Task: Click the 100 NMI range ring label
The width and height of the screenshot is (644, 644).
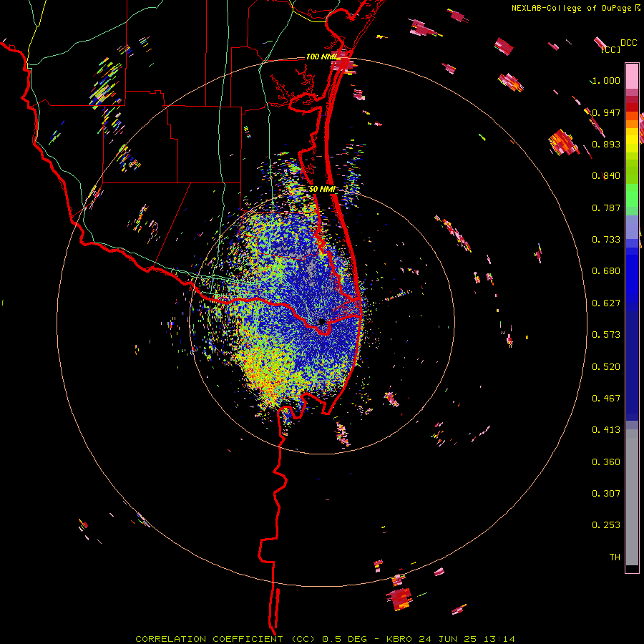Action: (321, 57)
